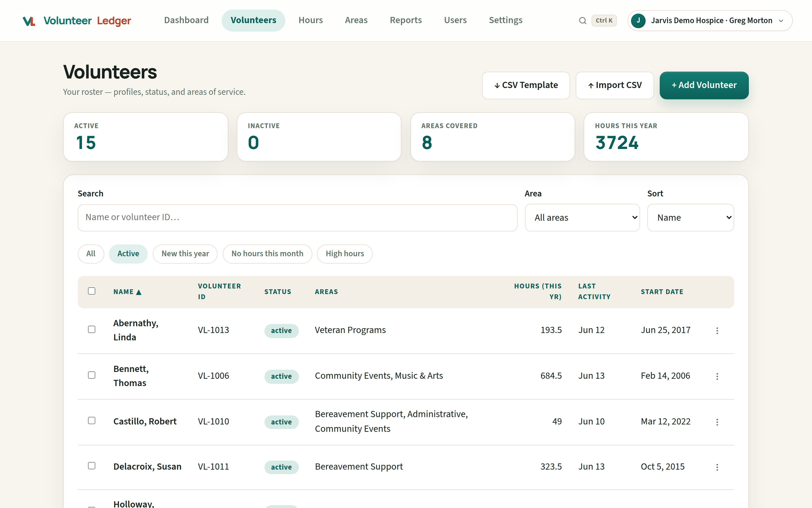Click Veteran Programs area cell

point(350,330)
